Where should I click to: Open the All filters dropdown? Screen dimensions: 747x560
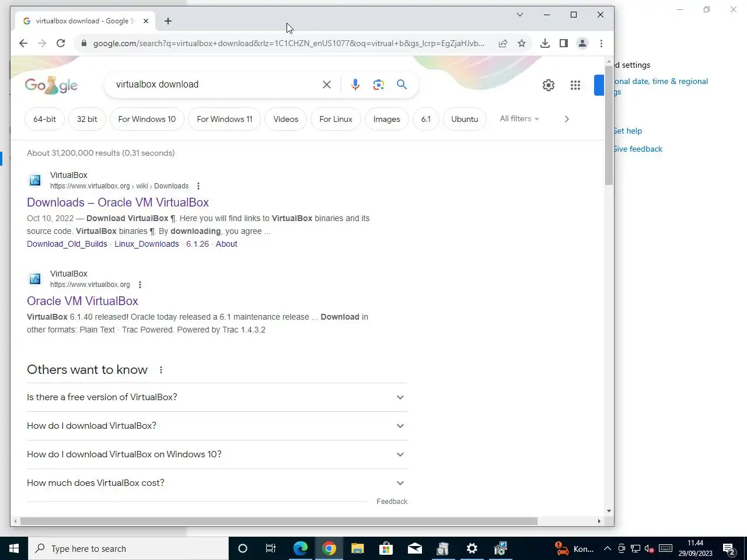pyautogui.click(x=519, y=118)
